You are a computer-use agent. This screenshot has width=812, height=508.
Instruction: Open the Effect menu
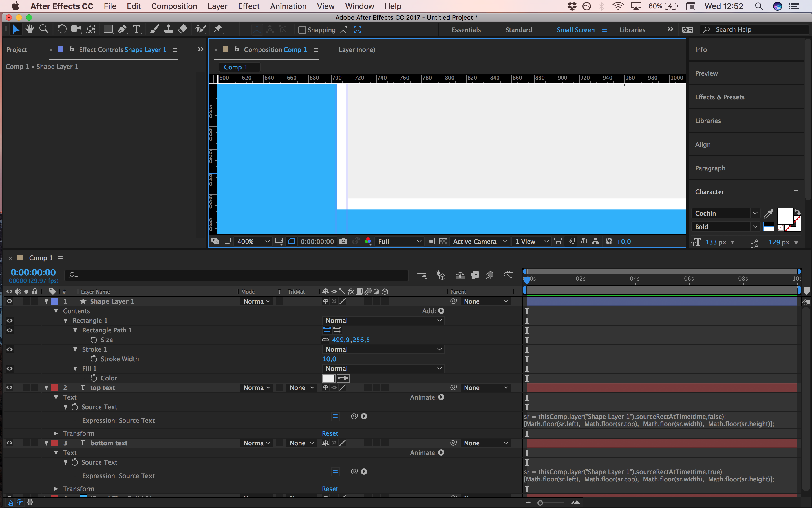pyautogui.click(x=249, y=6)
